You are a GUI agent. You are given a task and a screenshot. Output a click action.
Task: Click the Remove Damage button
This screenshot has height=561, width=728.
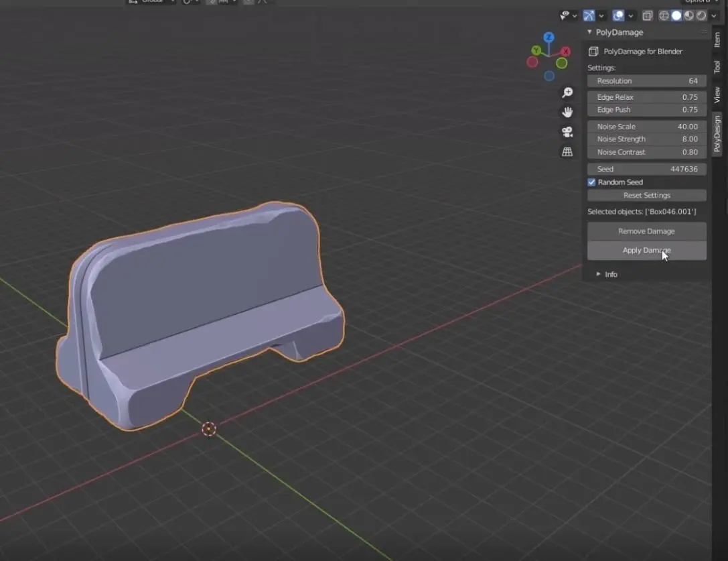point(647,231)
